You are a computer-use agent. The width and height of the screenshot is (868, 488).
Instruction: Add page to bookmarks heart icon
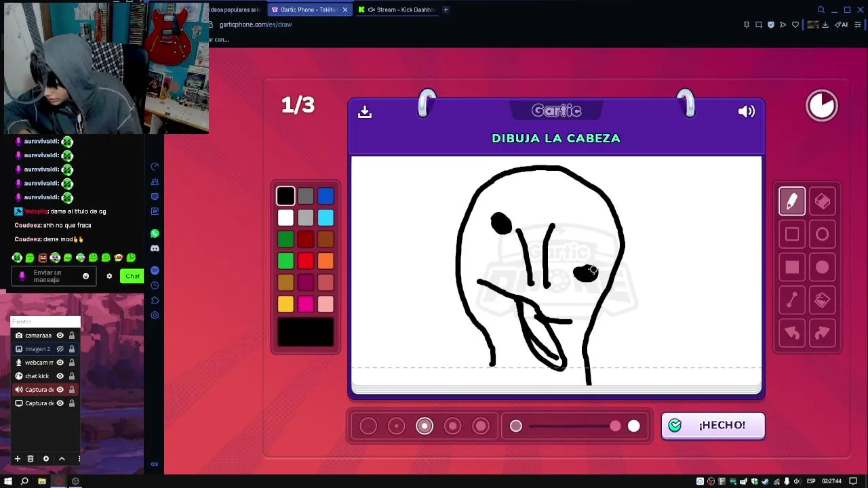795,24
